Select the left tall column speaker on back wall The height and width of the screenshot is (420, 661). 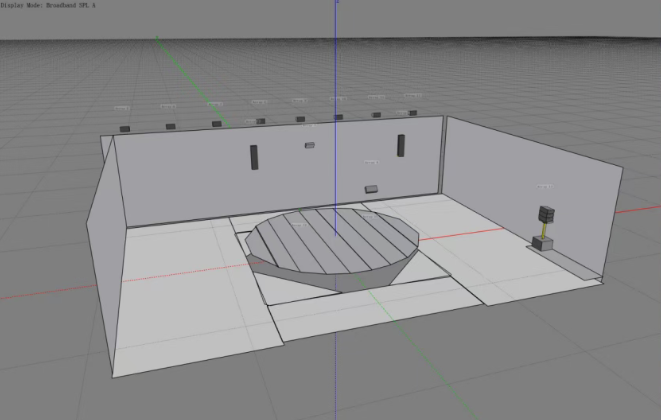click(x=253, y=156)
